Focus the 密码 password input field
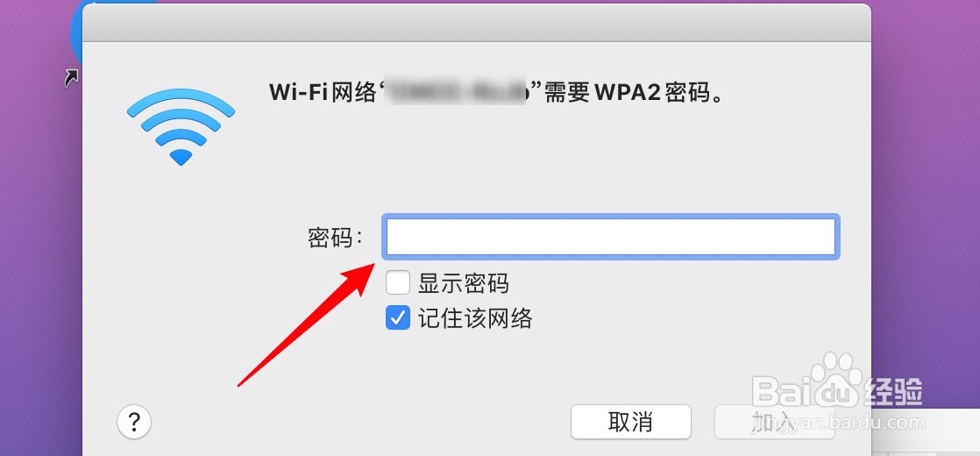This screenshot has height=456, width=980. pos(612,237)
